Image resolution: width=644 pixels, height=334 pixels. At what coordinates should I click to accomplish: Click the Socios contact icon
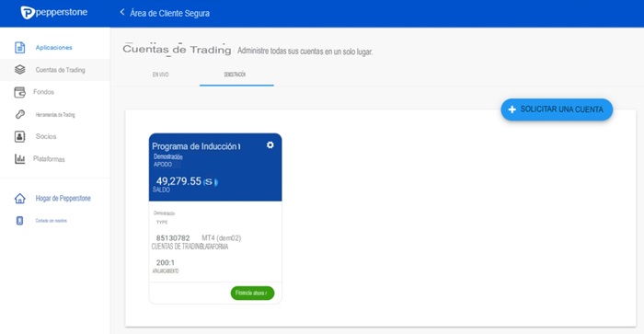click(19, 136)
